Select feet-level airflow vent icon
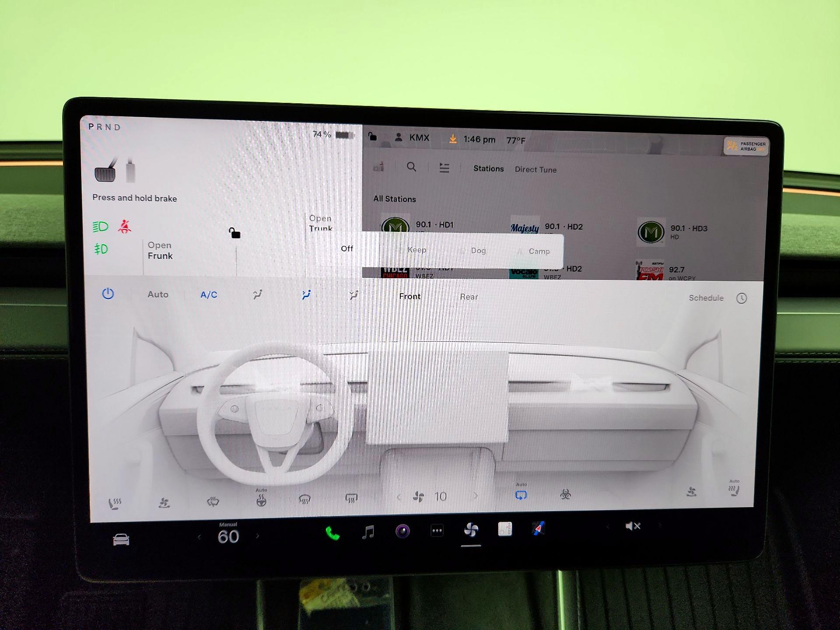840x630 pixels. tap(354, 295)
